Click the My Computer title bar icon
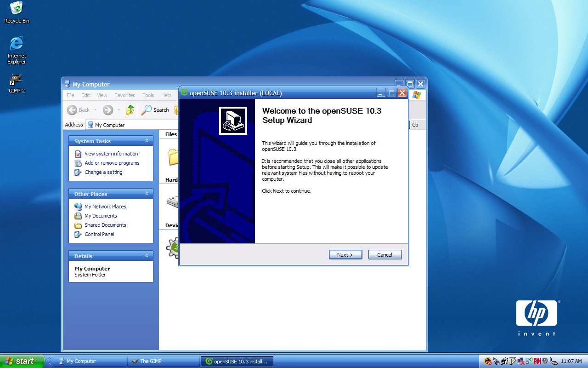 coord(68,84)
